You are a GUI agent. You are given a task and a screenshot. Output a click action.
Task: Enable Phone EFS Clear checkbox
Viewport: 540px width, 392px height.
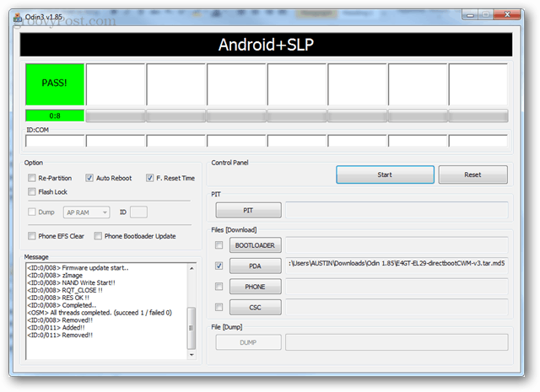32,236
